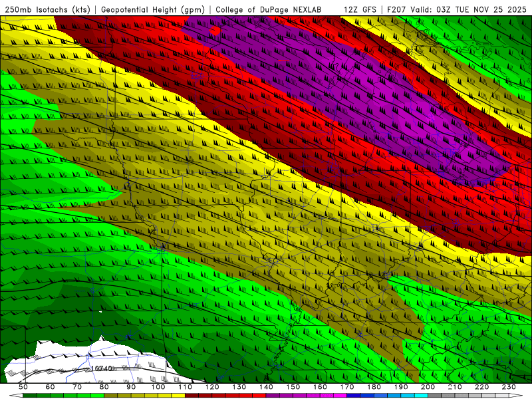This screenshot has height=399, width=532.
Task: Click the 'College of DuPage NEXLAB' header text
Action: pyautogui.click(x=269, y=9)
